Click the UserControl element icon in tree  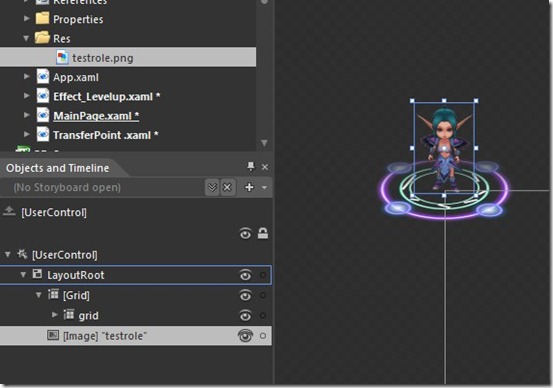[x=22, y=254]
